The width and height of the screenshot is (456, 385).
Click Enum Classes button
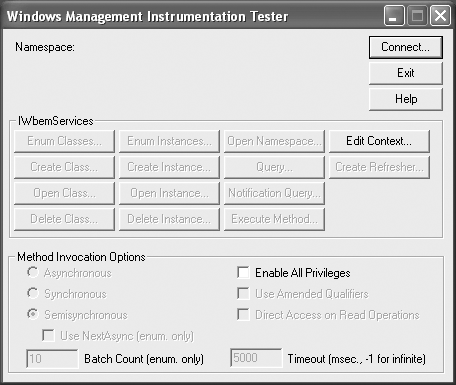click(64, 141)
